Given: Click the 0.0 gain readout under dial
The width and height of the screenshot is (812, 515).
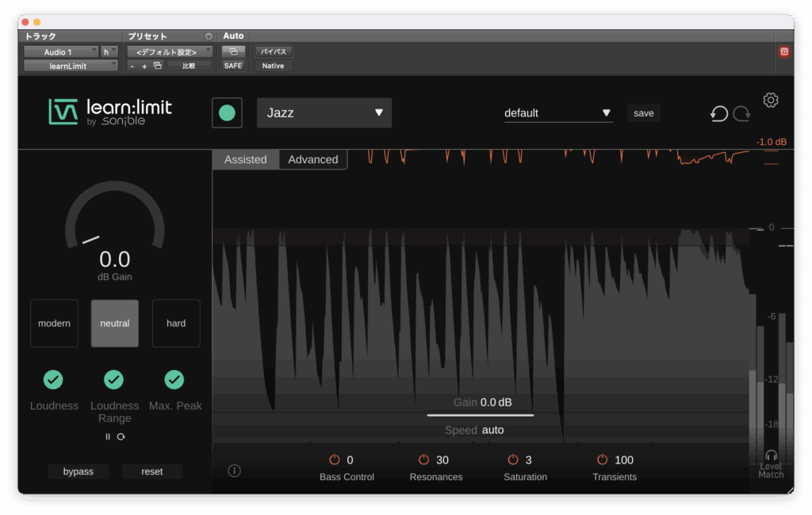Looking at the screenshot, I should (x=115, y=259).
